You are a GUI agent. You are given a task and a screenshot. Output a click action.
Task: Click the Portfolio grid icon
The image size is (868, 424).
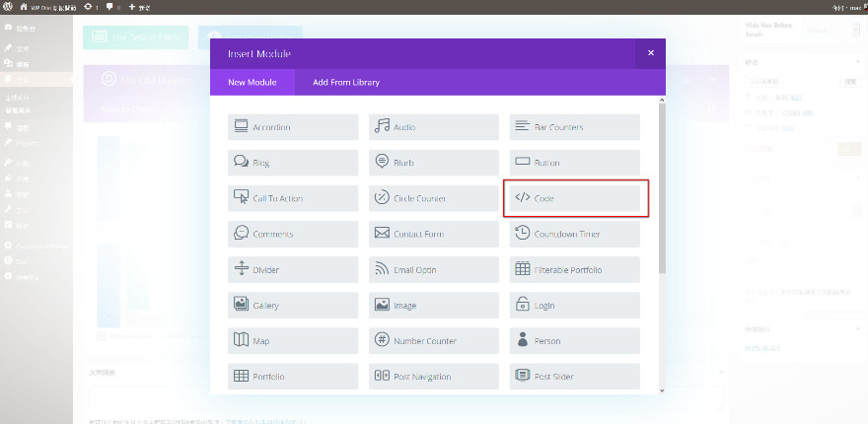[242, 376]
